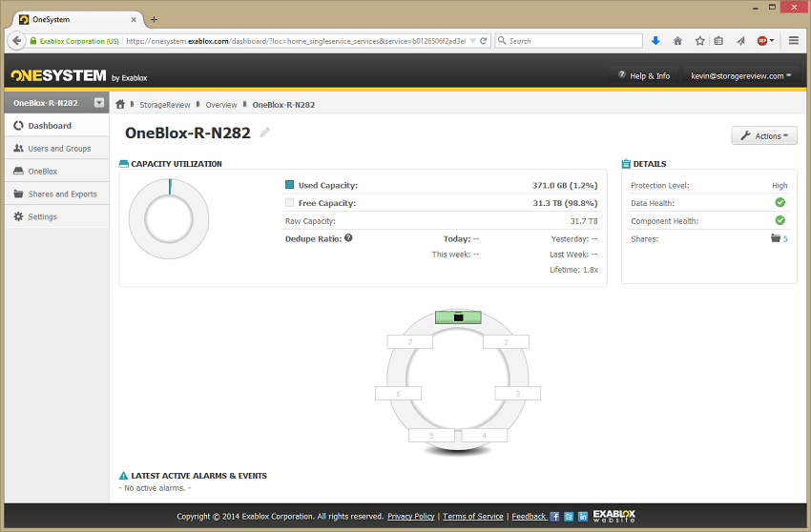Select empty ring slot 3

518,394
